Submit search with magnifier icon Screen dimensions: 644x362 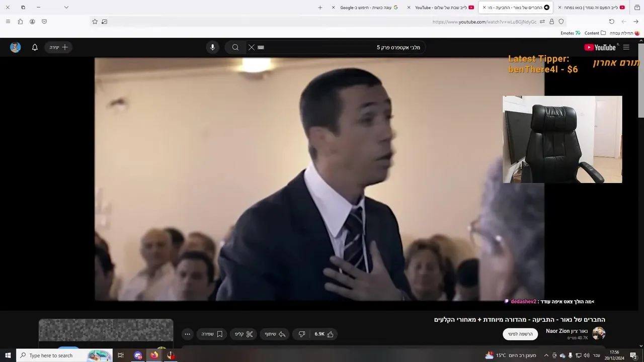click(235, 47)
